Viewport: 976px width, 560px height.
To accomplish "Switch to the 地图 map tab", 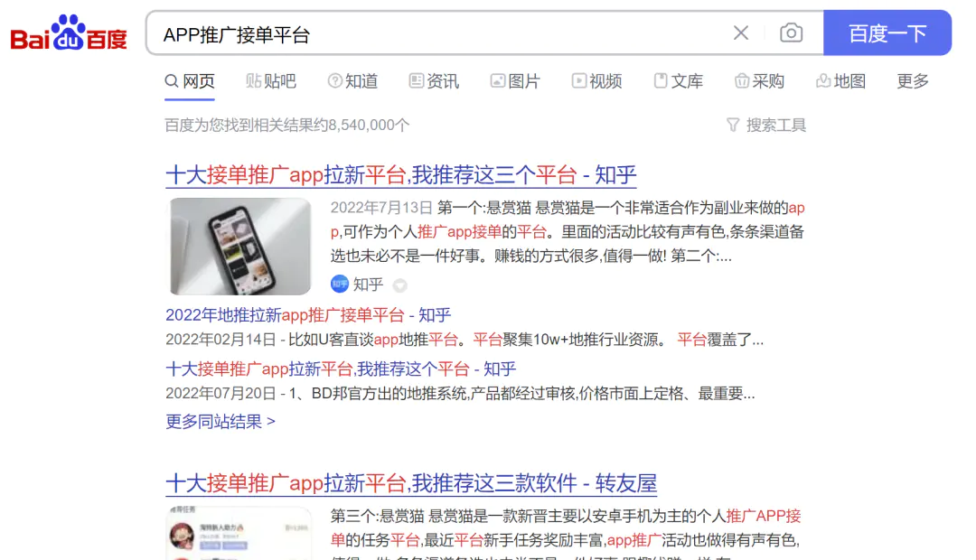I will point(841,81).
